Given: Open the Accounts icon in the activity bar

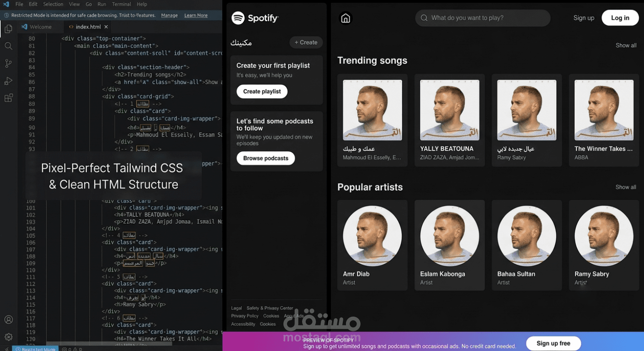Looking at the screenshot, I should pos(8,320).
